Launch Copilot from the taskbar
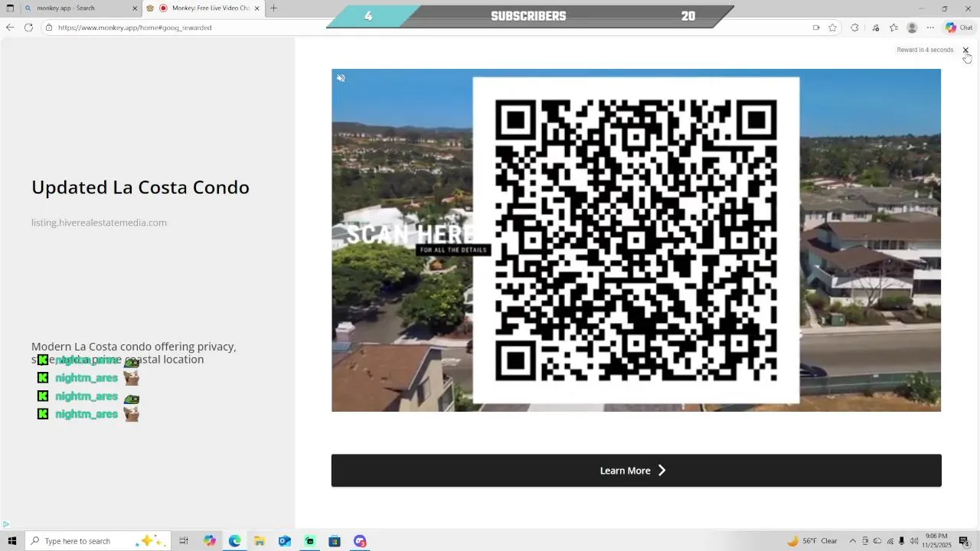The image size is (980, 551). [210, 541]
